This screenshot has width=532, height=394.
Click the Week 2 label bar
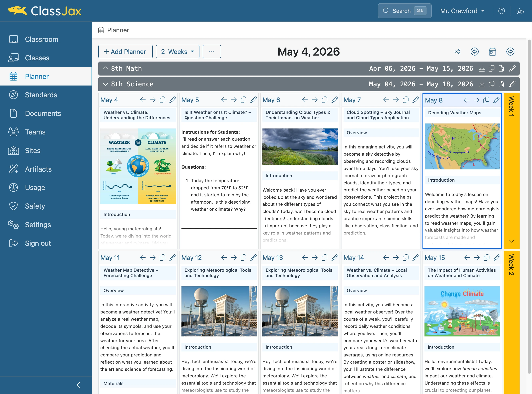tap(511, 322)
